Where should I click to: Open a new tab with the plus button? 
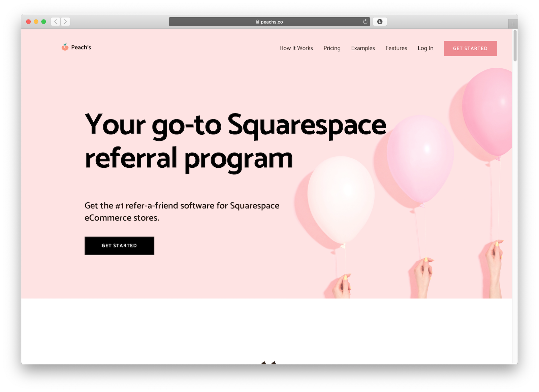click(513, 24)
